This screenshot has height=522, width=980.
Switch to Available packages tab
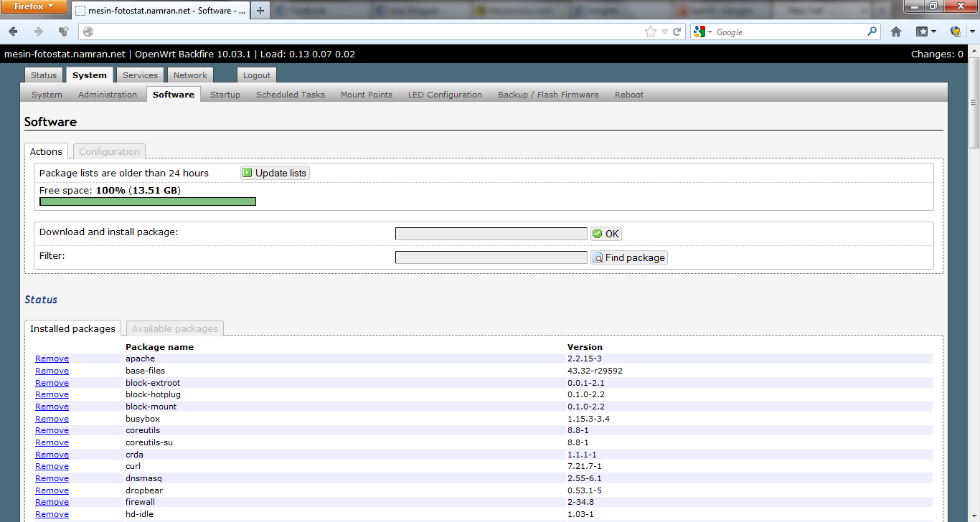(174, 328)
